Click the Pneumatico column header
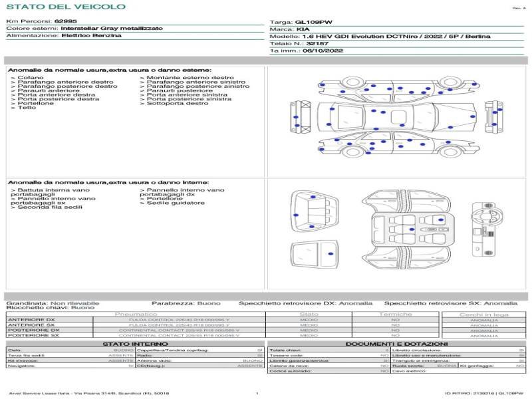532x399 pixels. (x=136, y=314)
